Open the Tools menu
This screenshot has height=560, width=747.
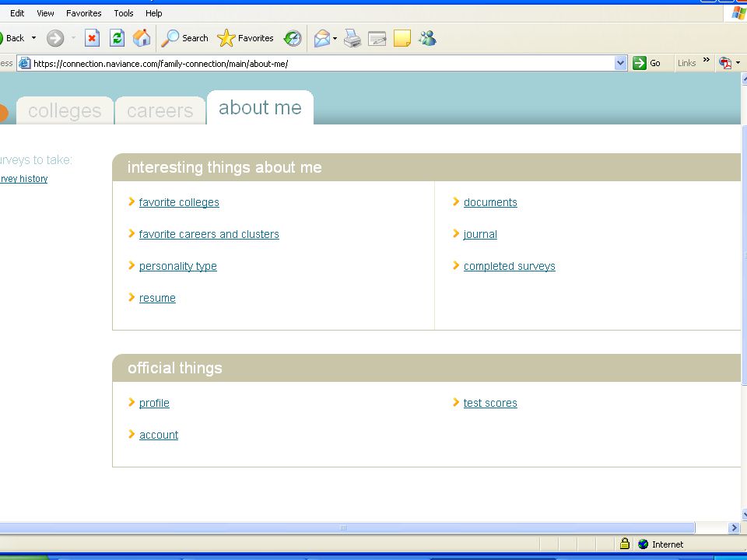coord(124,13)
